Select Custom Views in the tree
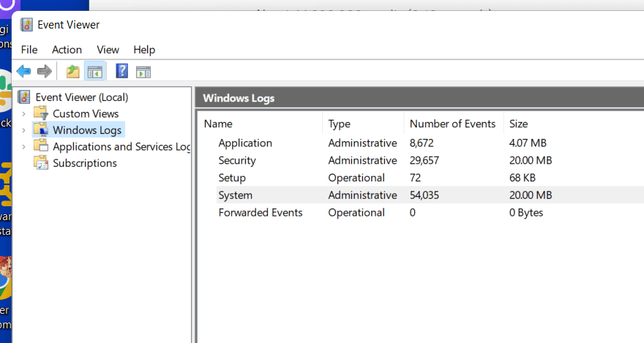The height and width of the screenshot is (343, 644). (x=86, y=113)
